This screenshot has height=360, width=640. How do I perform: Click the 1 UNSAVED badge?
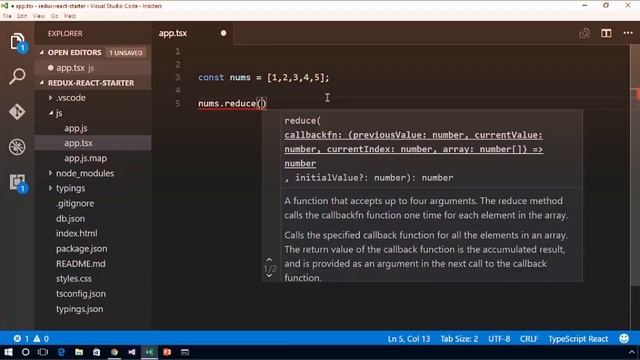tap(125, 53)
